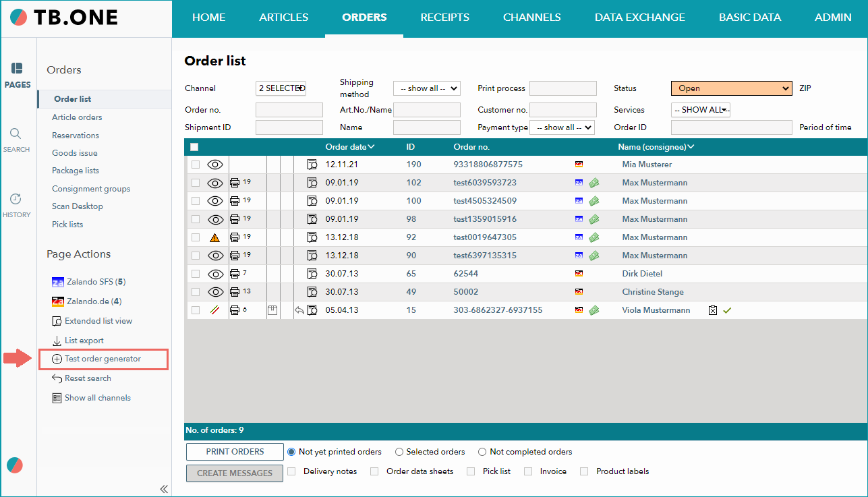
Task: Click warning triangle icon for order test0019647305
Action: (x=215, y=237)
